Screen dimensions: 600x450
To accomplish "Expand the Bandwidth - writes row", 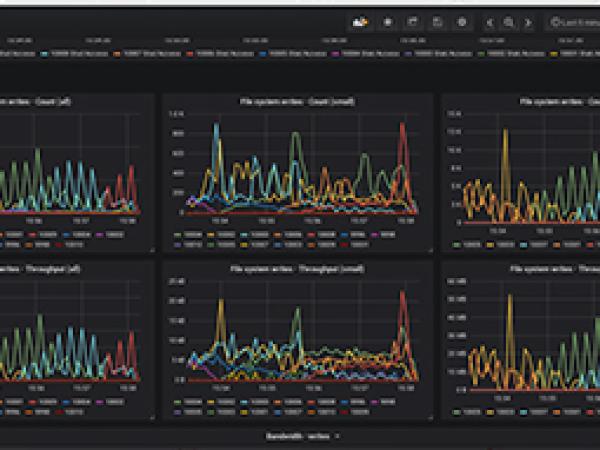I will coord(302,436).
